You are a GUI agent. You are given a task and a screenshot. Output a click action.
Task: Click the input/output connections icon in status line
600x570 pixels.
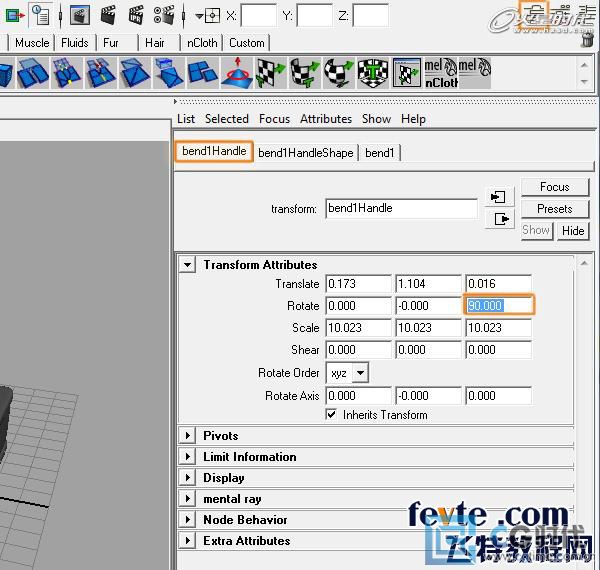15,16
